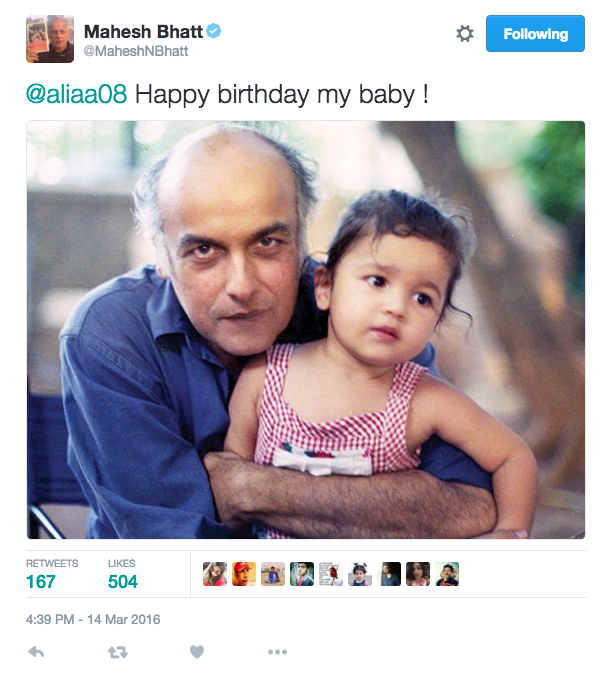
Task: Open the last liker avatar in row
Action: tap(447, 574)
